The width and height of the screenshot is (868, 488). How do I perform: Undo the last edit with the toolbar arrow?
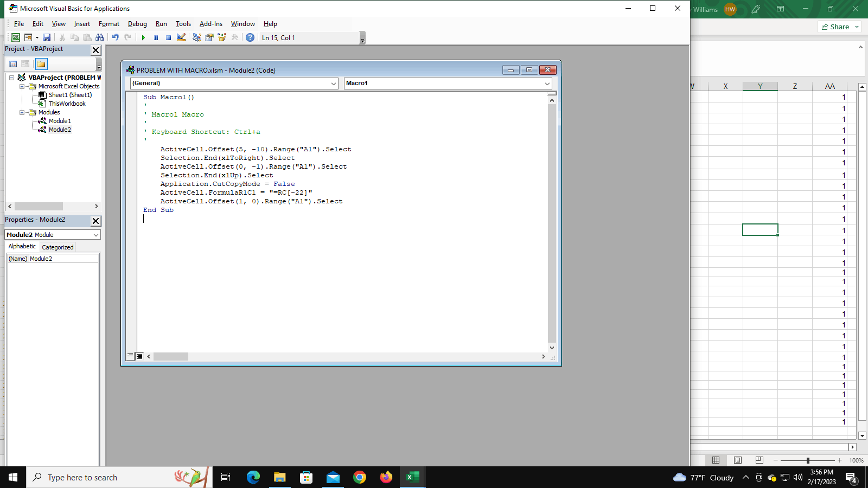point(115,37)
